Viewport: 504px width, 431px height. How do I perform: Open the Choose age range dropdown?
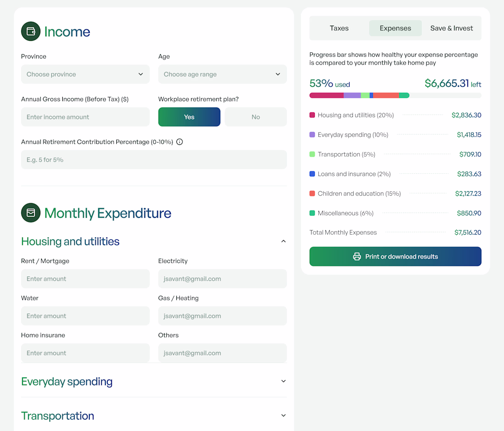click(x=222, y=74)
